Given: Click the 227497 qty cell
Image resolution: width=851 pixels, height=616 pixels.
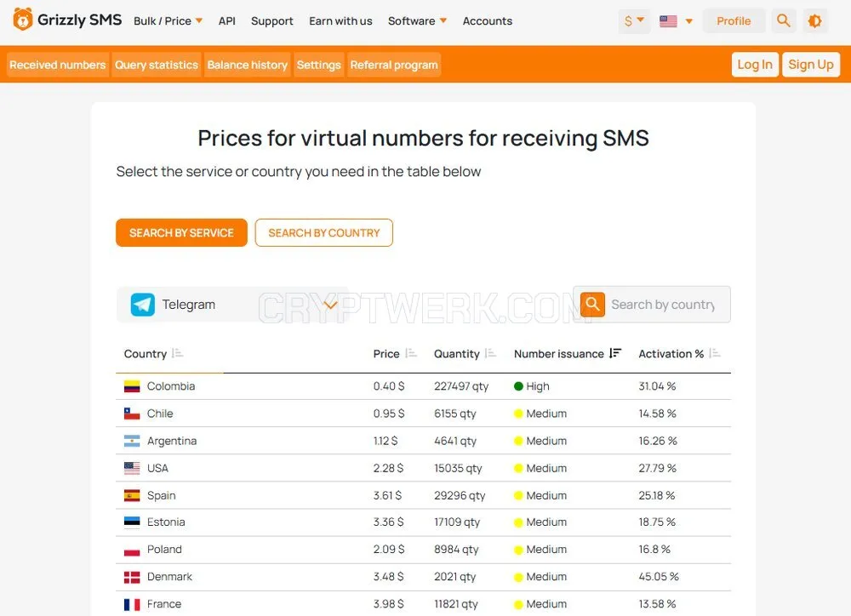Looking at the screenshot, I should [x=461, y=386].
